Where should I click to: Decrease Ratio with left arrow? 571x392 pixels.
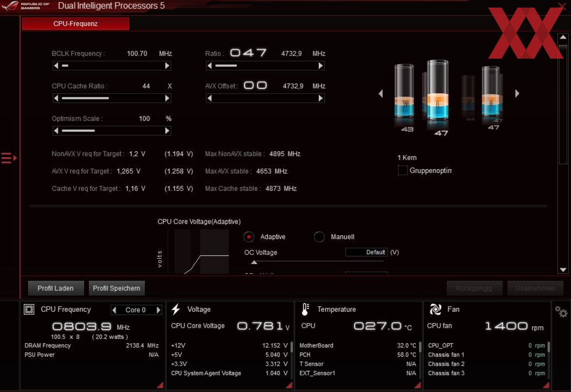[x=210, y=65]
